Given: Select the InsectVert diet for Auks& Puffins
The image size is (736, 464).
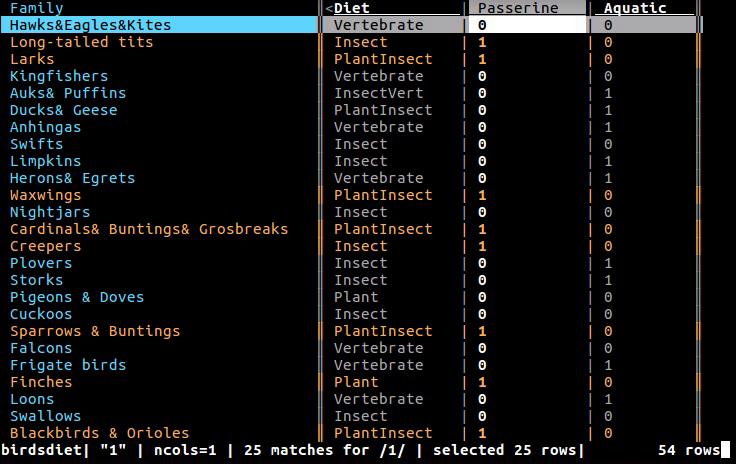Looking at the screenshot, I should pyautogui.click(x=378, y=93).
